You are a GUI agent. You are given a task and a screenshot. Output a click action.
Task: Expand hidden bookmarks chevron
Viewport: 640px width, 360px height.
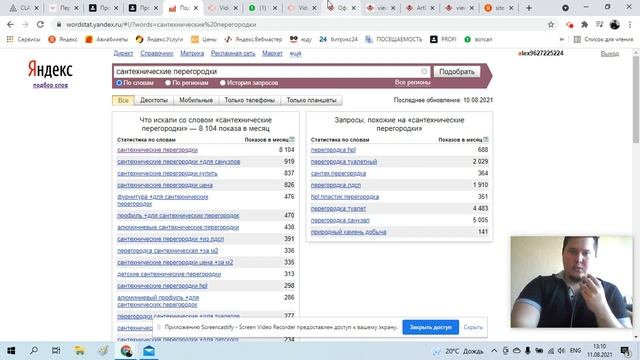pos(562,39)
